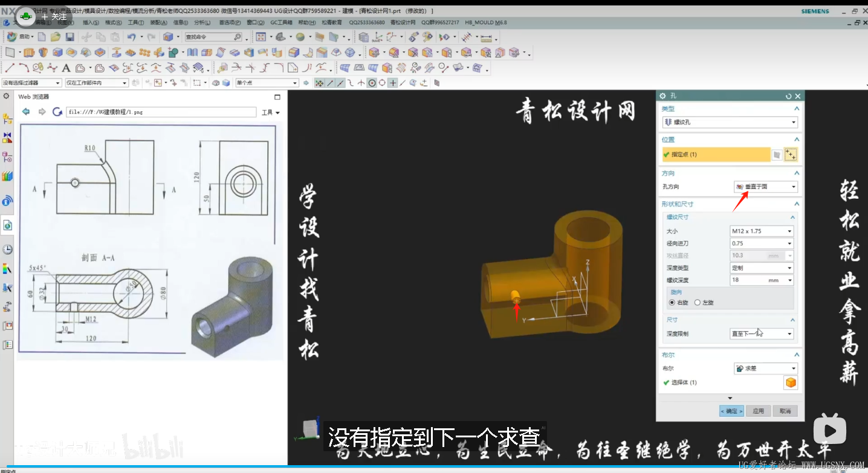Viewport: 868px width, 473px height.
Task: Open the HD3D Tools sidebar icon
Action: tap(7, 201)
